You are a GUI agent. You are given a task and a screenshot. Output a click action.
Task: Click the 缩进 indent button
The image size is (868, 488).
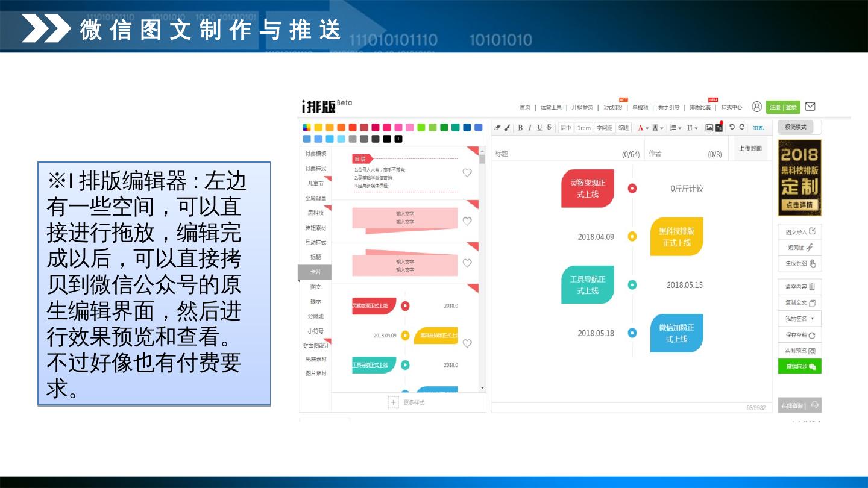pos(623,128)
